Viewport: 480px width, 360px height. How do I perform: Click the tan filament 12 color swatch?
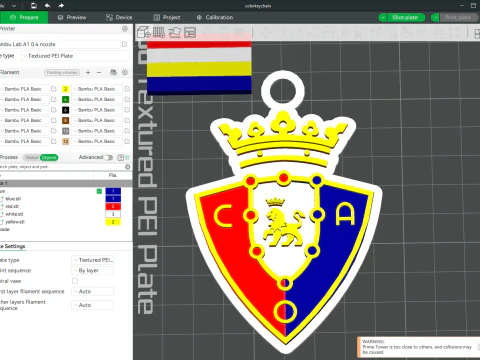66,141
